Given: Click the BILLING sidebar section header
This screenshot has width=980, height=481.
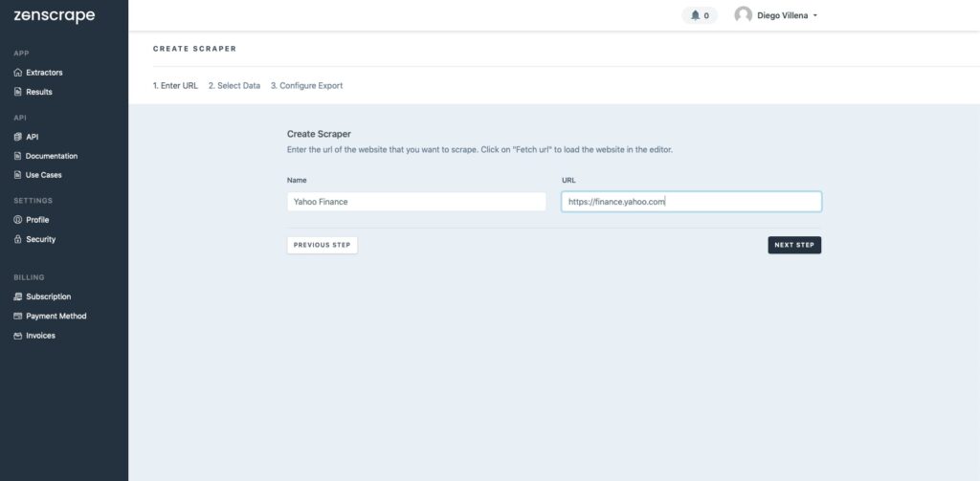Looking at the screenshot, I should [29, 277].
